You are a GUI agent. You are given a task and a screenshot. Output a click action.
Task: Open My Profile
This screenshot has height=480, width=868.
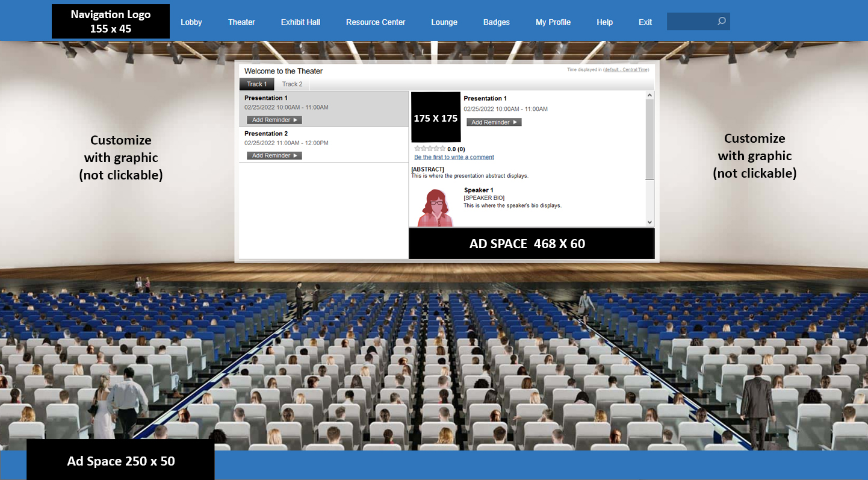click(x=553, y=22)
